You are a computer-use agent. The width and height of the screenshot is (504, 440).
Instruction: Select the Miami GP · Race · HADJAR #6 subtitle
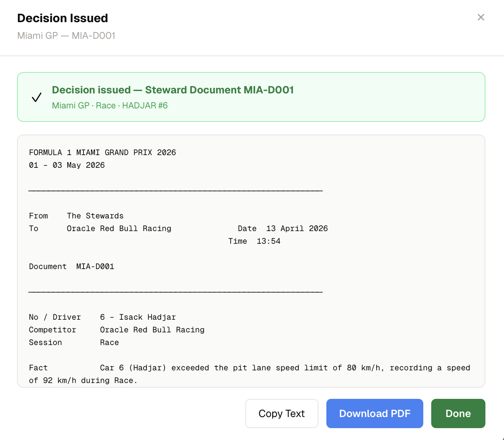[110, 106]
